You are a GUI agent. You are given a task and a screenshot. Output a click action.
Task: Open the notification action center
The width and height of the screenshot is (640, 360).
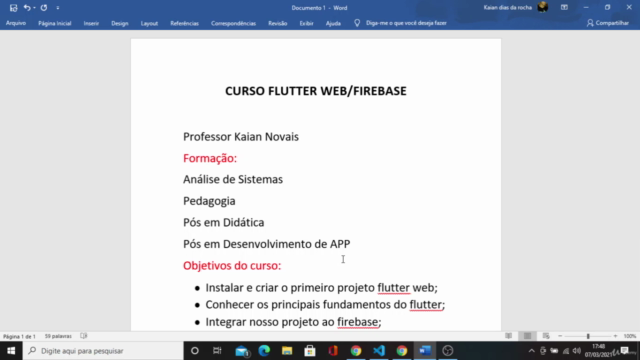(624, 351)
